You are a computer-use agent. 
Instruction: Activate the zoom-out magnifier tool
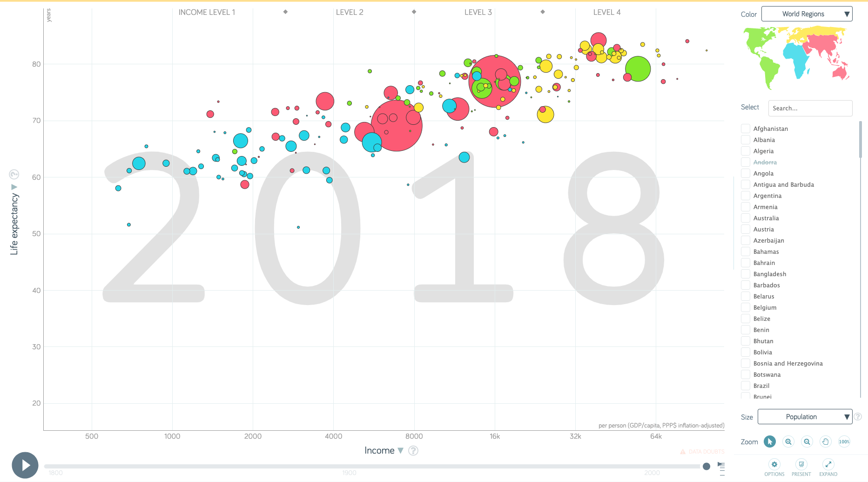(x=807, y=441)
